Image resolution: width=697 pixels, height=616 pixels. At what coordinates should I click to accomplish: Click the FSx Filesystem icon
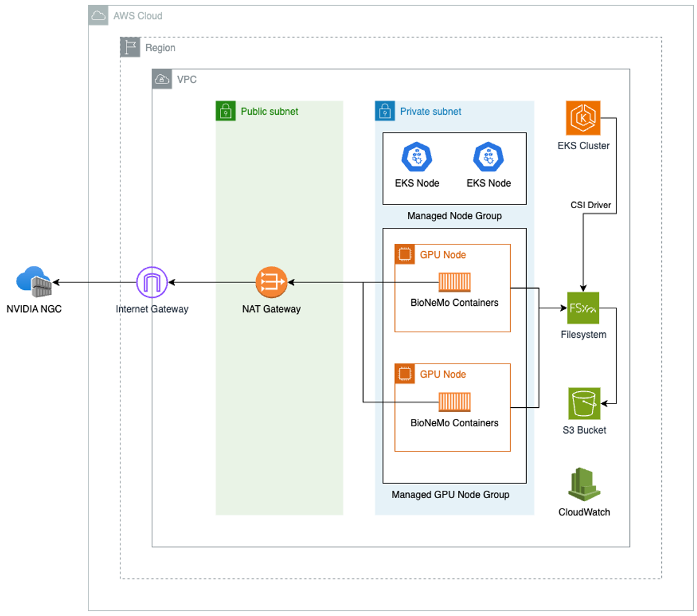584,308
